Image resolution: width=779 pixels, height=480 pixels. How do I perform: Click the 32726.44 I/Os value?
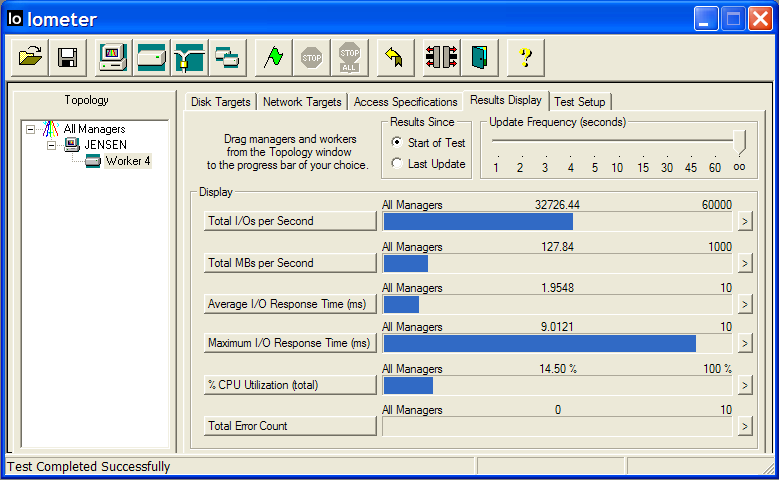pos(557,205)
